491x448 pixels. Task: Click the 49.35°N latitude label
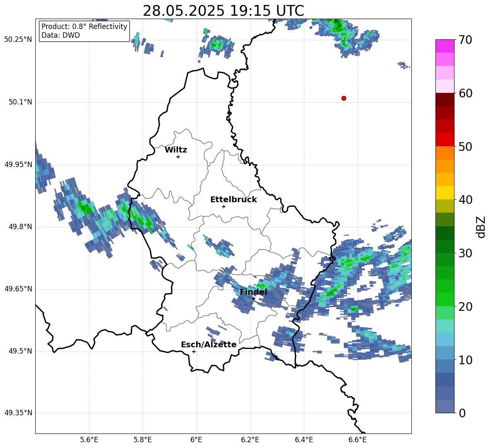tap(18, 413)
